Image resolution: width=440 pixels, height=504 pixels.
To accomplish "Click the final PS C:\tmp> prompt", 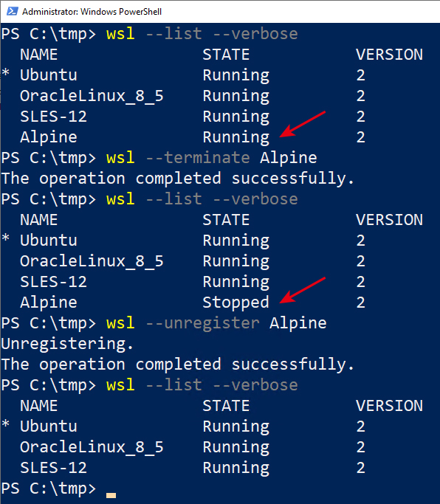I will [x=49, y=489].
